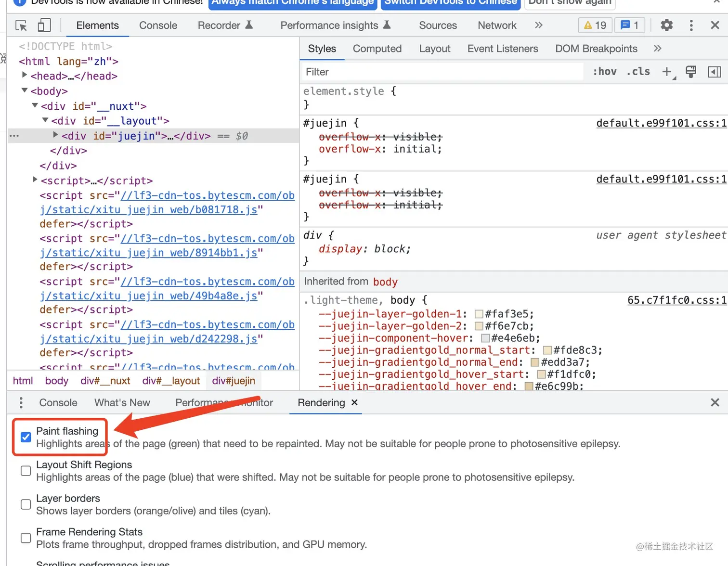Switch to the Layout sidebar tab
The image size is (728, 566).
click(434, 49)
